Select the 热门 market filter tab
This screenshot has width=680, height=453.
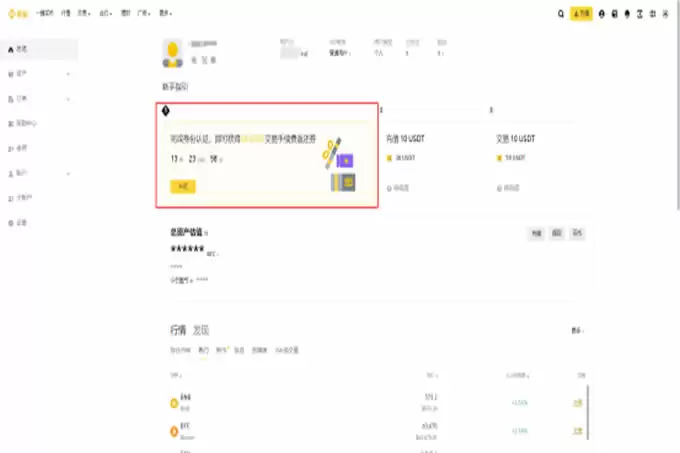[x=203, y=350]
